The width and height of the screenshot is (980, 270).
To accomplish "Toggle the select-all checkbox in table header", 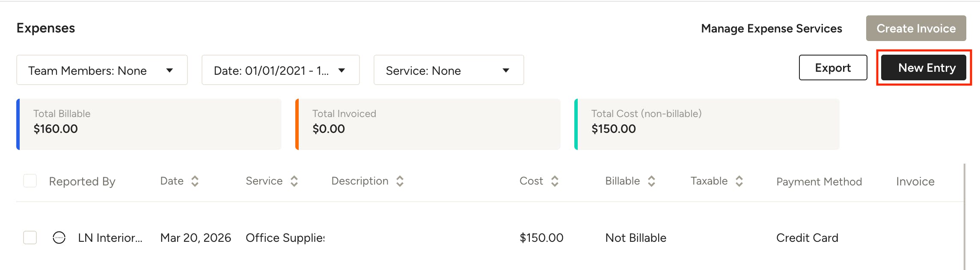I will pos(30,181).
